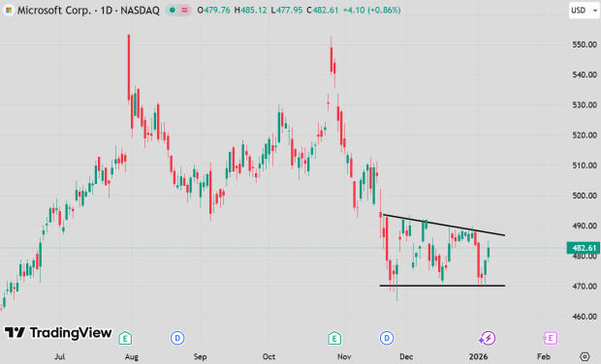Open the earnings E marker near Aug
The width and height of the screenshot is (601, 364).
[x=125, y=339]
